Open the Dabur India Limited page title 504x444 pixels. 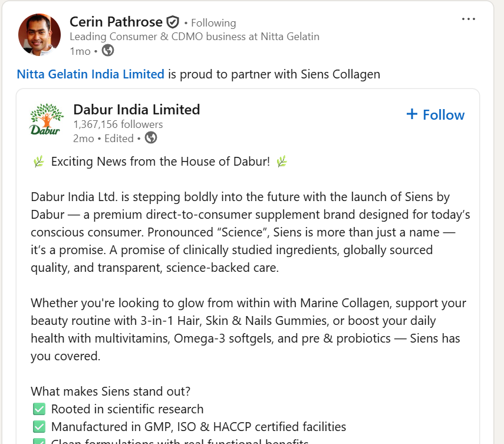(136, 110)
